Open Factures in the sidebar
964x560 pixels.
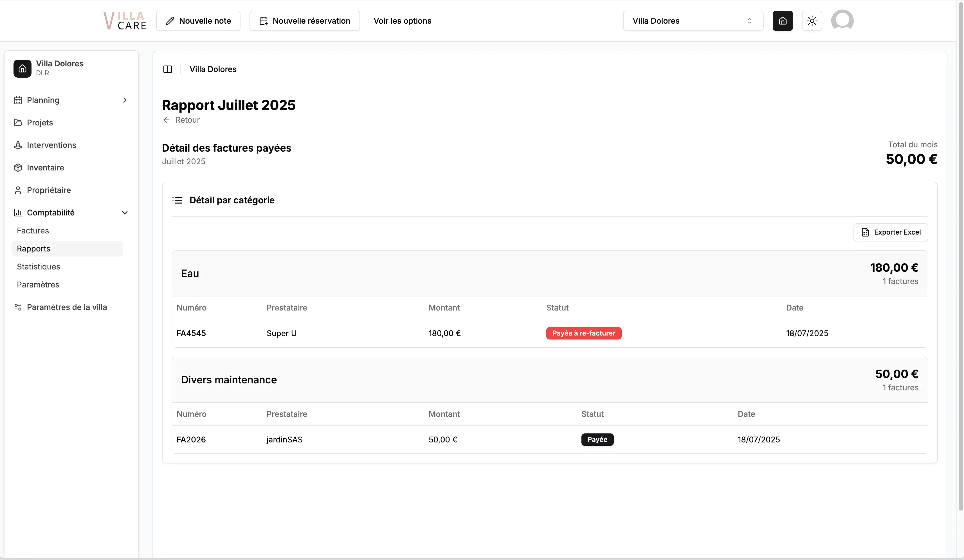[33, 231]
